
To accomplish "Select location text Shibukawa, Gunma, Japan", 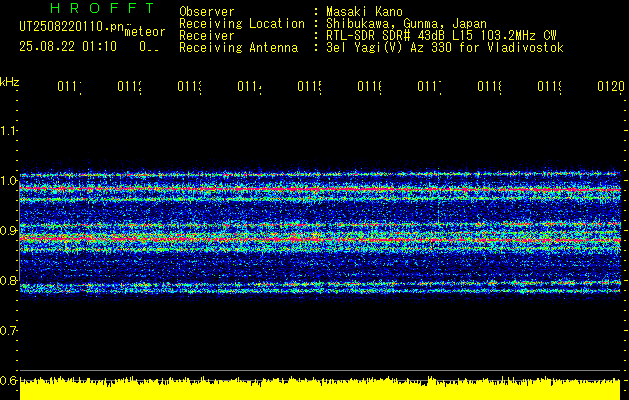I will [406, 24].
